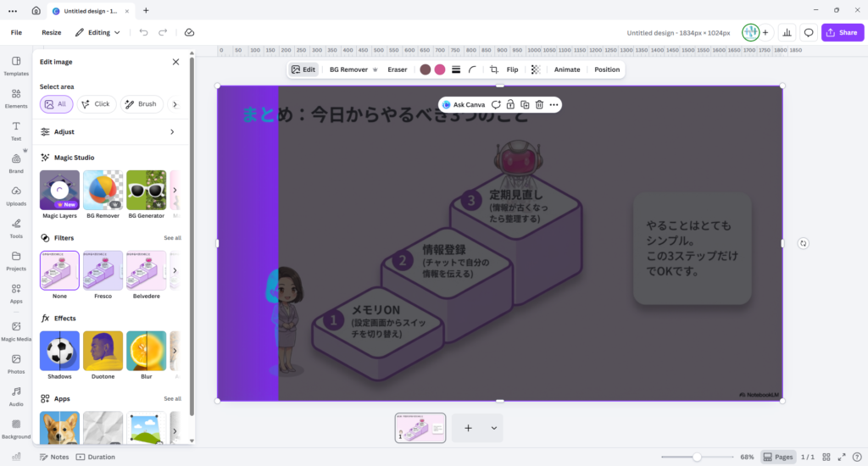Image resolution: width=868 pixels, height=466 pixels.
Task: Open the Resize menu
Action: pos(52,32)
